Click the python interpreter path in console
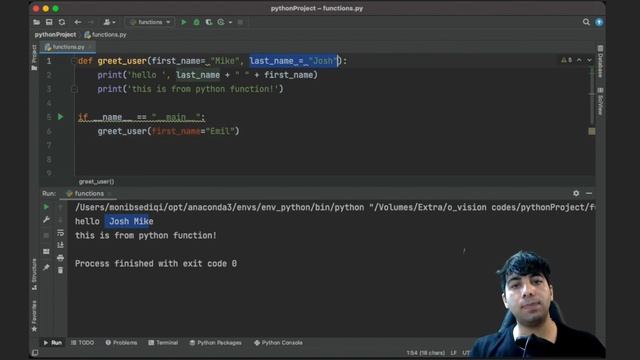The image size is (640, 360). click(220, 207)
